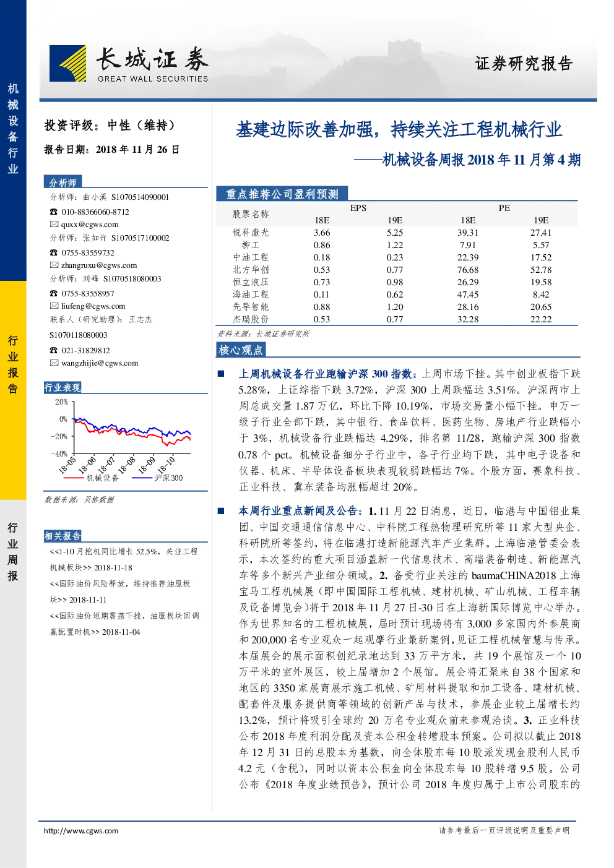Screen dimensions: 614x868
Task: Click the 分析师 section header
Action: (63, 182)
